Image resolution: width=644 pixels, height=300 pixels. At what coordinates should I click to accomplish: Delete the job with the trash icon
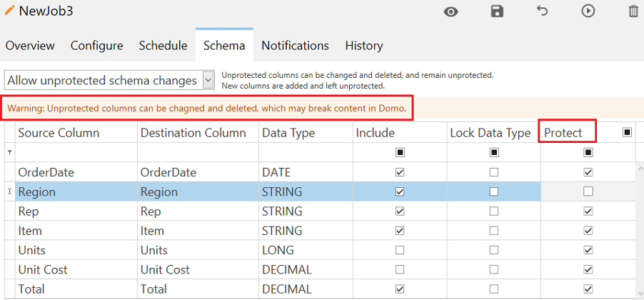pyautogui.click(x=634, y=11)
